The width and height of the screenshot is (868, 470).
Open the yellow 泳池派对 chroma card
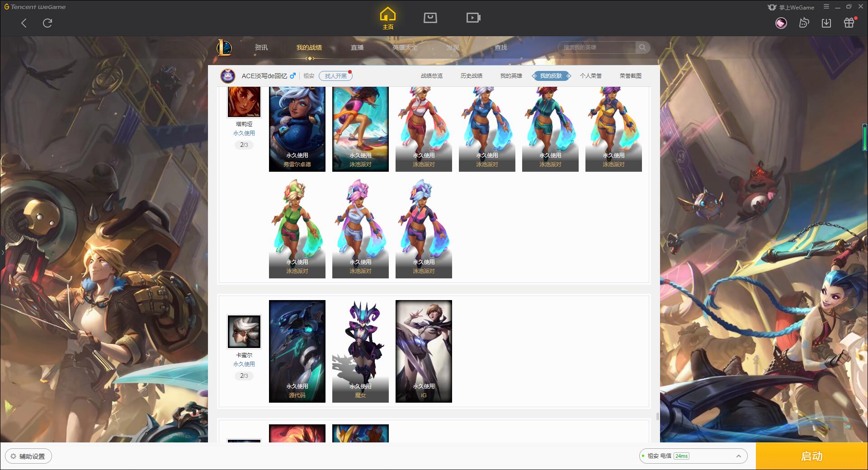[613, 129]
